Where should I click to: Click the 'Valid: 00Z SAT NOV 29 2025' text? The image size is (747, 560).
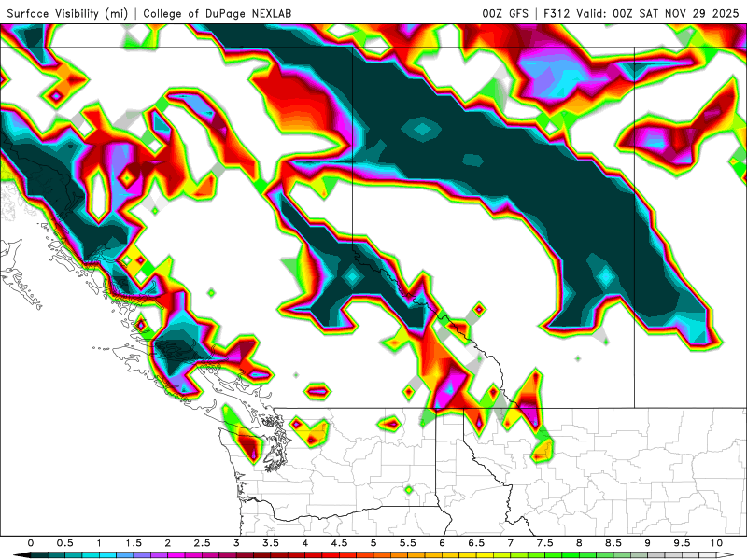(x=658, y=13)
